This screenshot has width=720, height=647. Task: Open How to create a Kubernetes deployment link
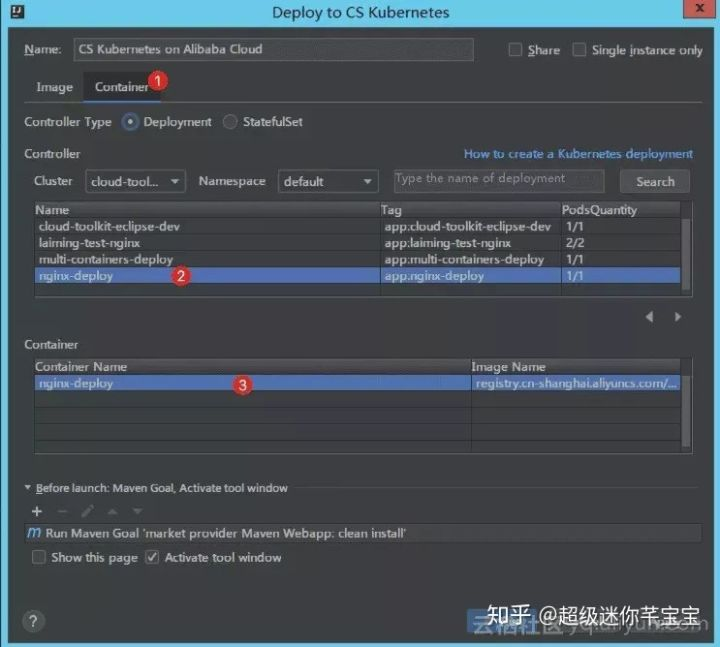(x=578, y=154)
